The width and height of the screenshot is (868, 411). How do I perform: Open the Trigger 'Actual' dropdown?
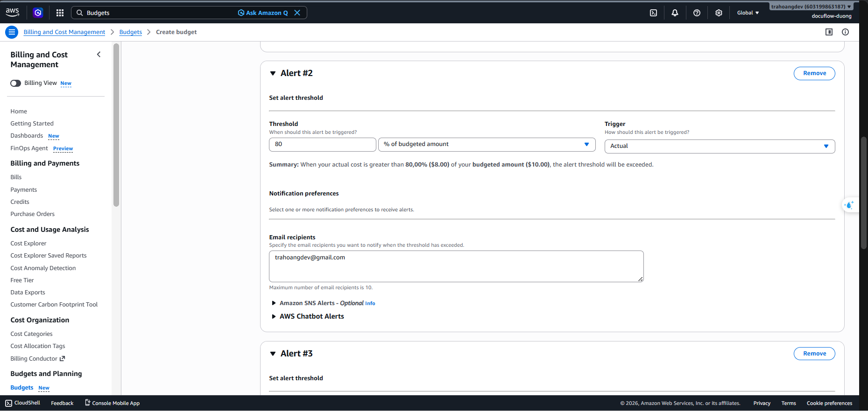[x=720, y=146]
